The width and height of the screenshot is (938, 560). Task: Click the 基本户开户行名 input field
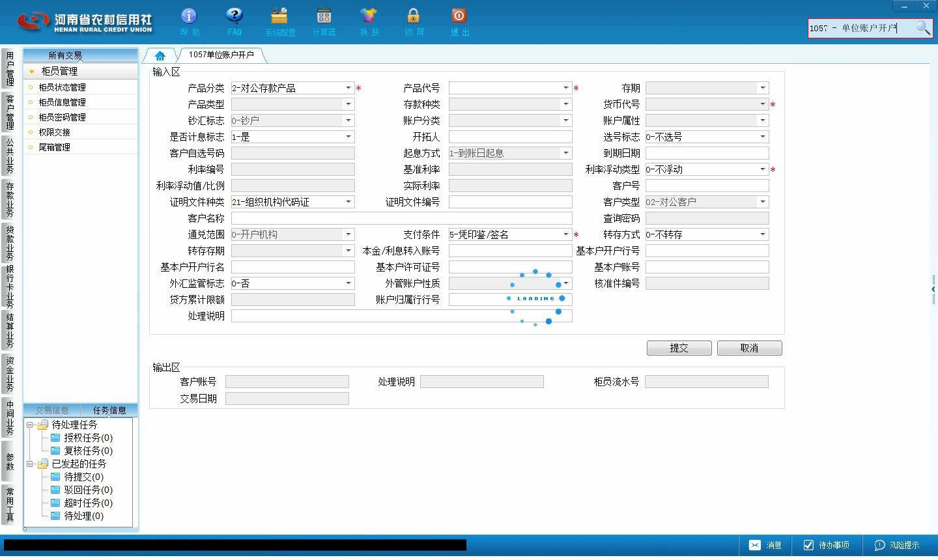(293, 267)
